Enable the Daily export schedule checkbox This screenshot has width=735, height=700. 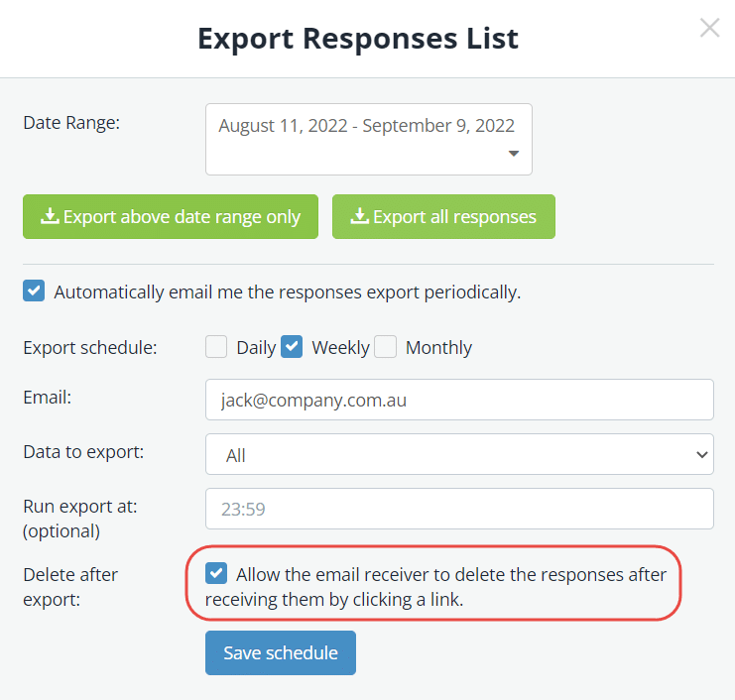pyautogui.click(x=216, y=347)
